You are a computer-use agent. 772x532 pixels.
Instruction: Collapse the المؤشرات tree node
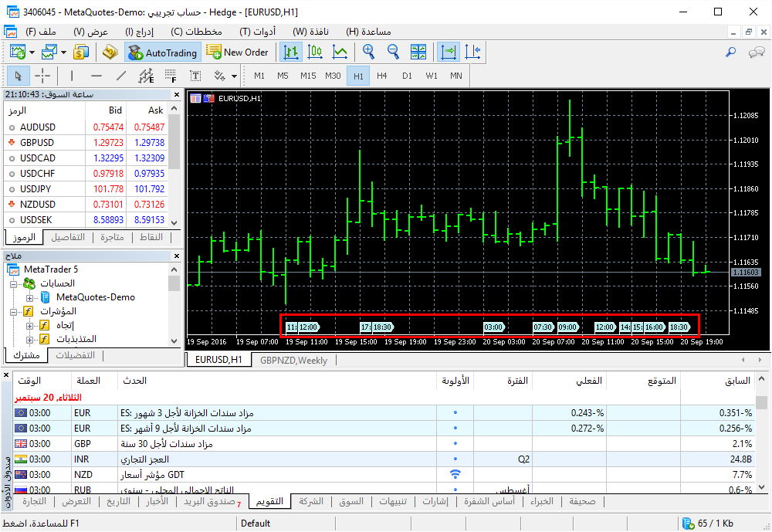[13, 312]
